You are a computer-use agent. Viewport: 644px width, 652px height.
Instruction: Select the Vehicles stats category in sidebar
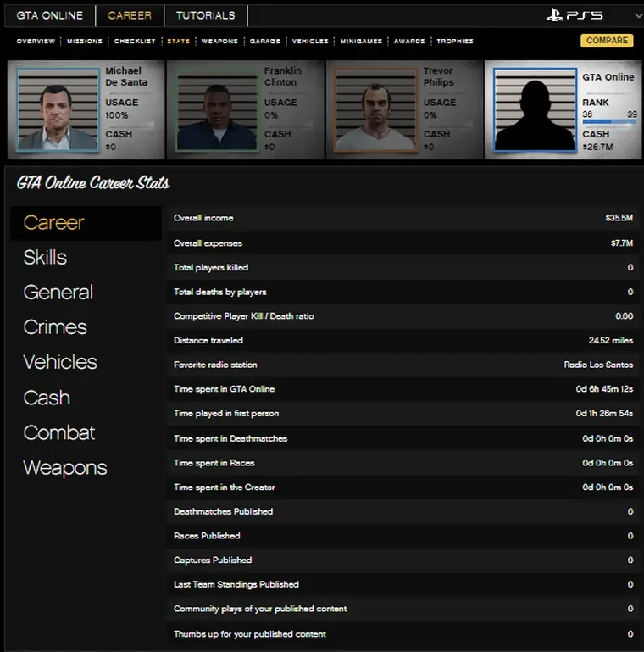pyautogui.click(x=60, y=362)
